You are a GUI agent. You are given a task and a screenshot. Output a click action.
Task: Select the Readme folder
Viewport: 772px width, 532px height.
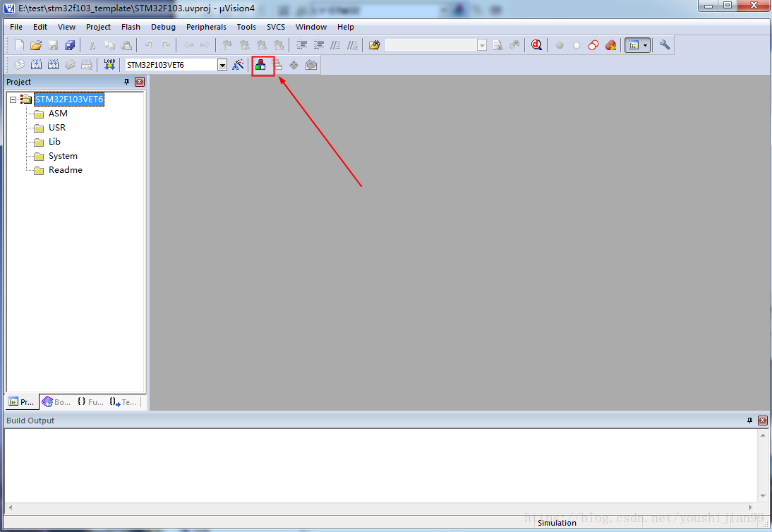click(66, 170)
